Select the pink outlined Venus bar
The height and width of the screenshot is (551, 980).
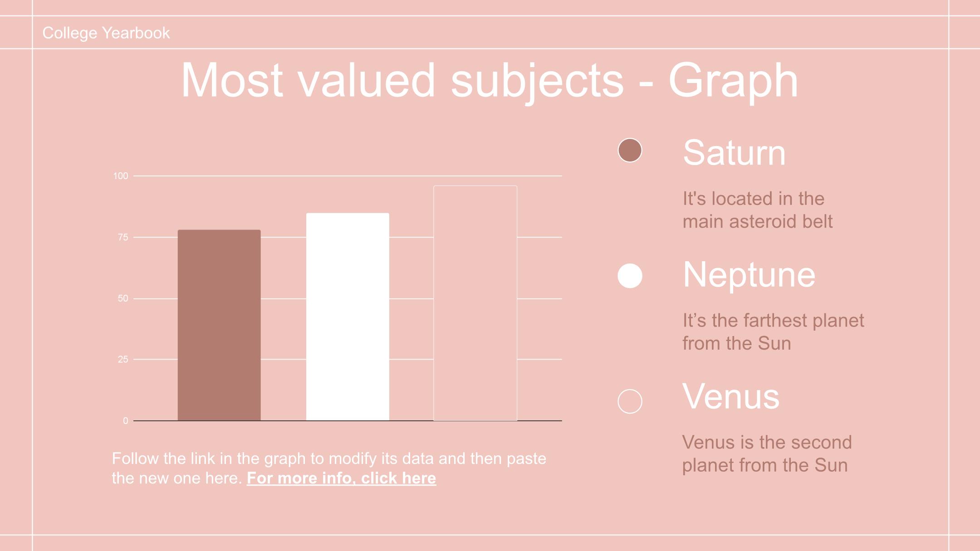tap(475, 303)
